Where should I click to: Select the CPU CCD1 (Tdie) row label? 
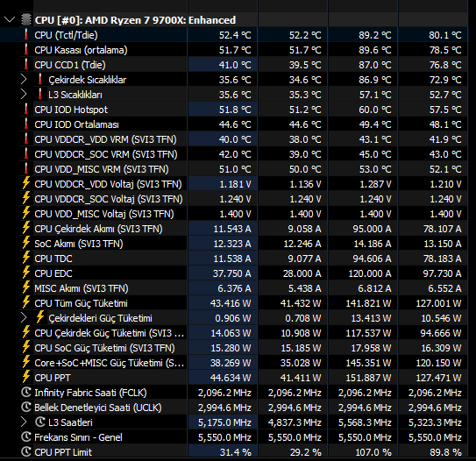(70, 65)
